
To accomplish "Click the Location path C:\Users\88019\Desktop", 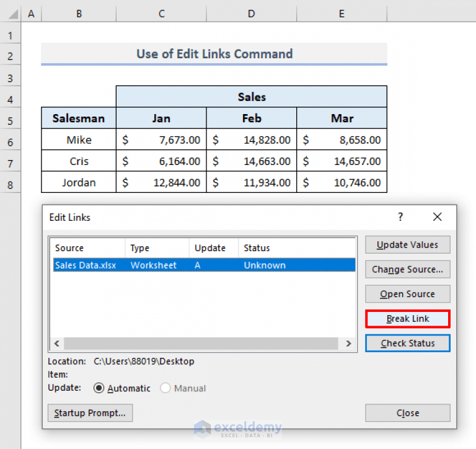I will pyautogui.click(x=144, y=361).
